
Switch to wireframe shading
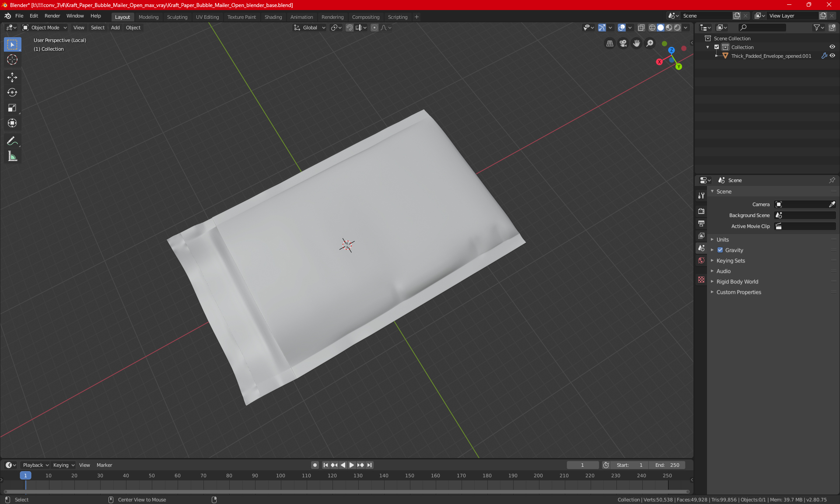click(x=652, y=28)
